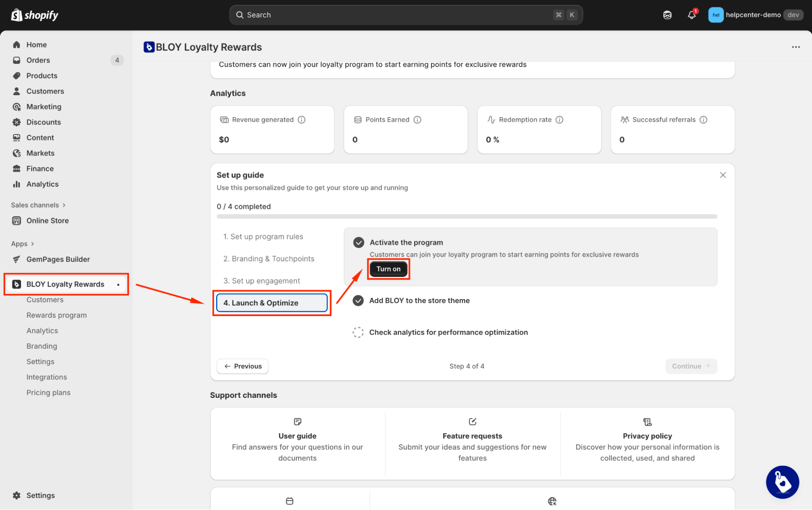
Task: Open the three-dot more options menu
Action: (x=795, y=47)
